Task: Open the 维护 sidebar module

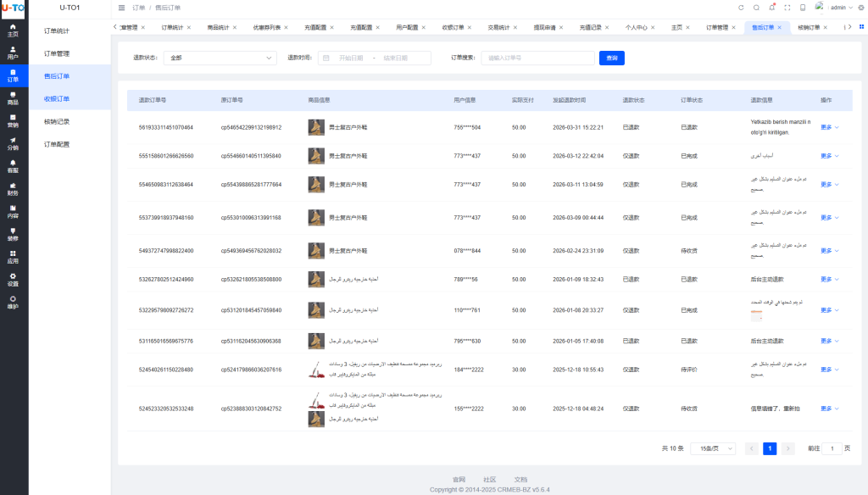Action: (13, 303)
